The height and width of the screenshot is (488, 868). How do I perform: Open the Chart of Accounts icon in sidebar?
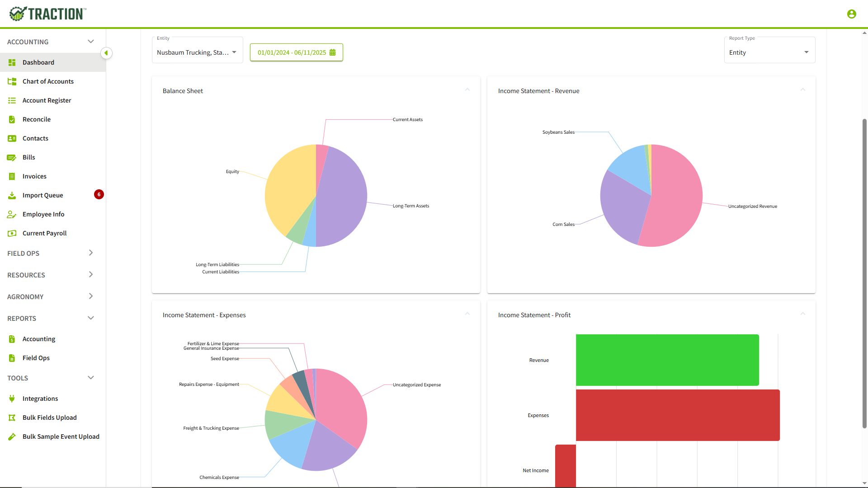click(12, 81)
